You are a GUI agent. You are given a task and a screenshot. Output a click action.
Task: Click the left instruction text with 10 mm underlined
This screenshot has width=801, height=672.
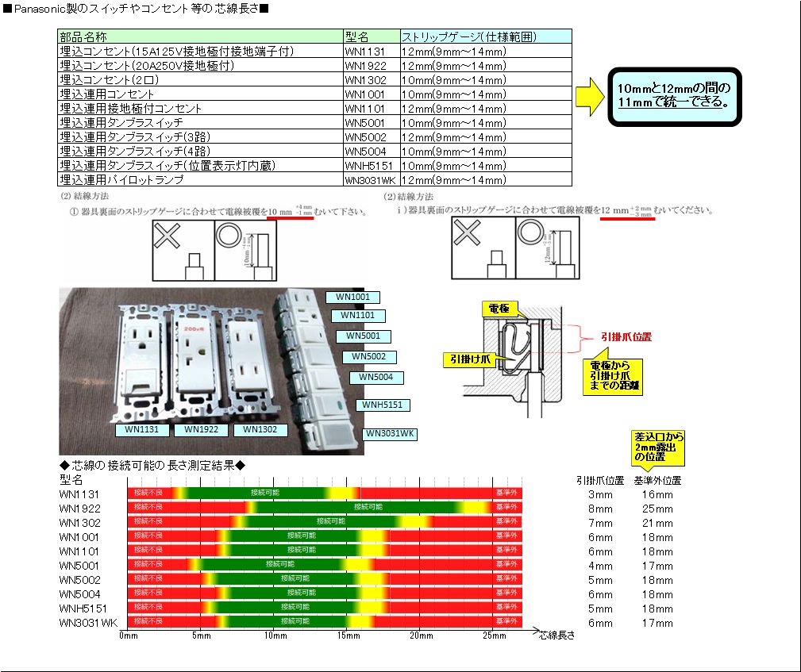(x=218, y=211)
